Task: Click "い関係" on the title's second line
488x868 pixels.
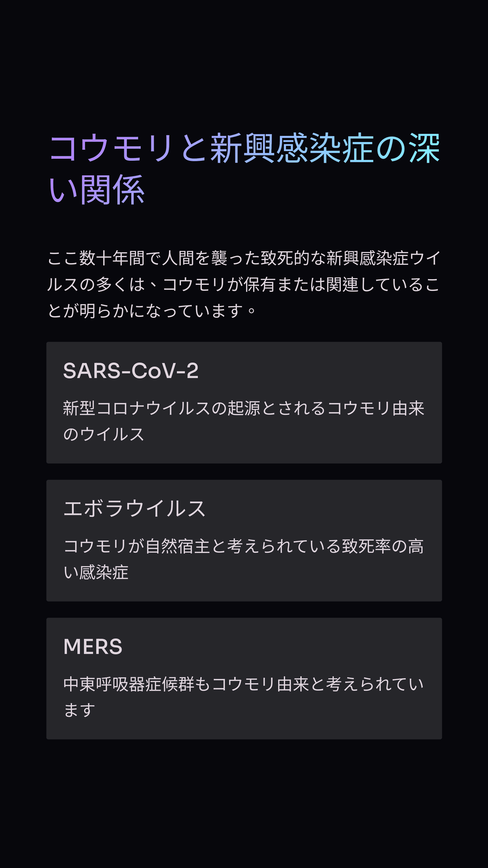Action: 97,190
